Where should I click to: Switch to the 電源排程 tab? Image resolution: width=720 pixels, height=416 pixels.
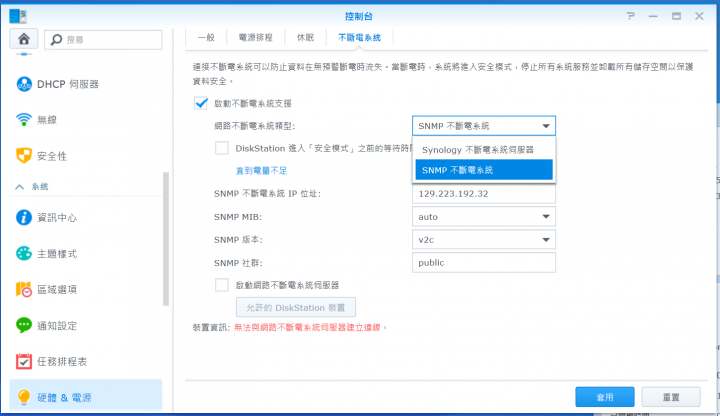[256, 38]
